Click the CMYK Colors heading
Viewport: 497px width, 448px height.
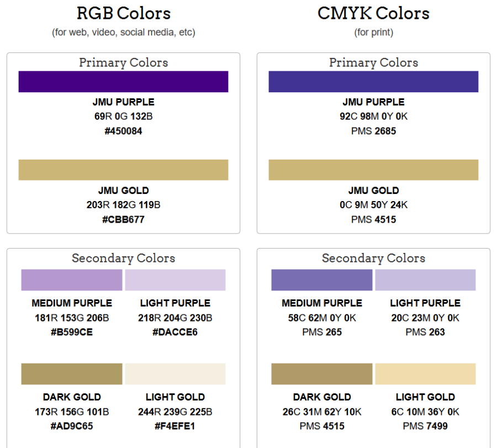(x=373, y=13)
